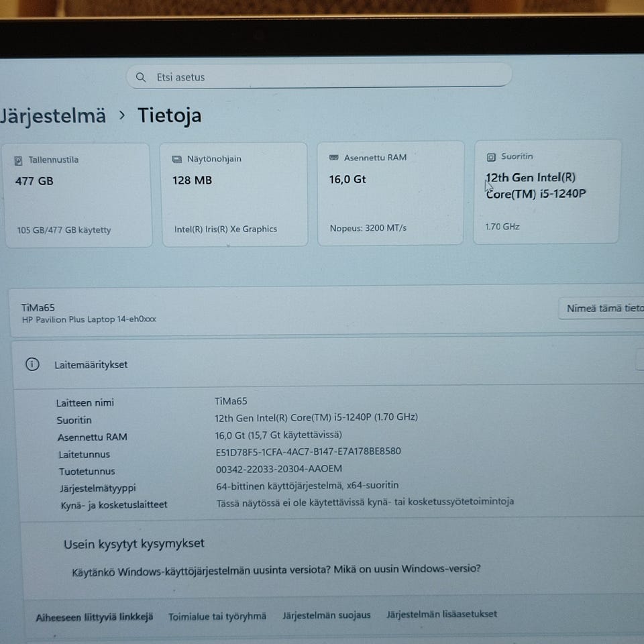Click the 'Kynä- ja kosketuslaitteet' label

coord(114,504)
